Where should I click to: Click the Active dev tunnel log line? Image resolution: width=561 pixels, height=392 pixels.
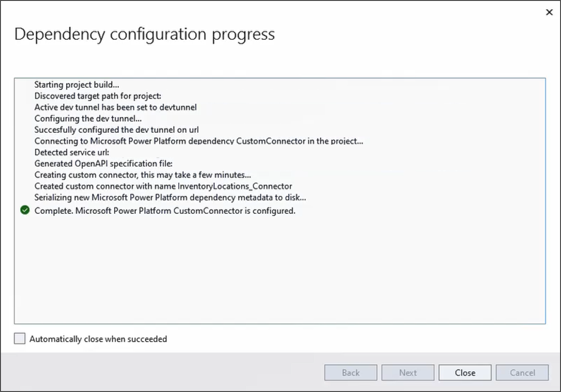click(x=116, y=107)
